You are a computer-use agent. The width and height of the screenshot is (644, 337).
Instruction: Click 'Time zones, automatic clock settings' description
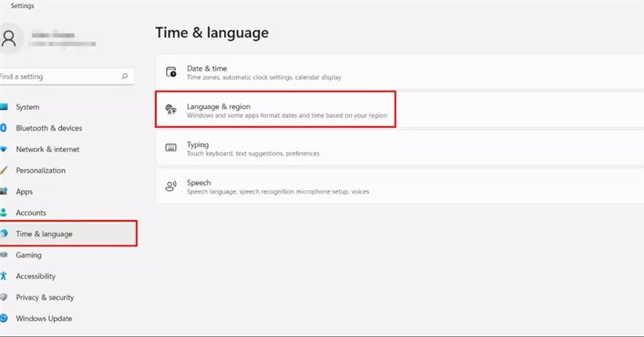click(264, 77)
